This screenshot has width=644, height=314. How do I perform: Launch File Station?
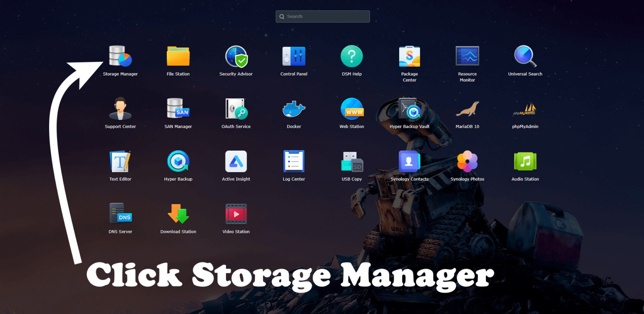pyautogui.click(x=178, y=56)
